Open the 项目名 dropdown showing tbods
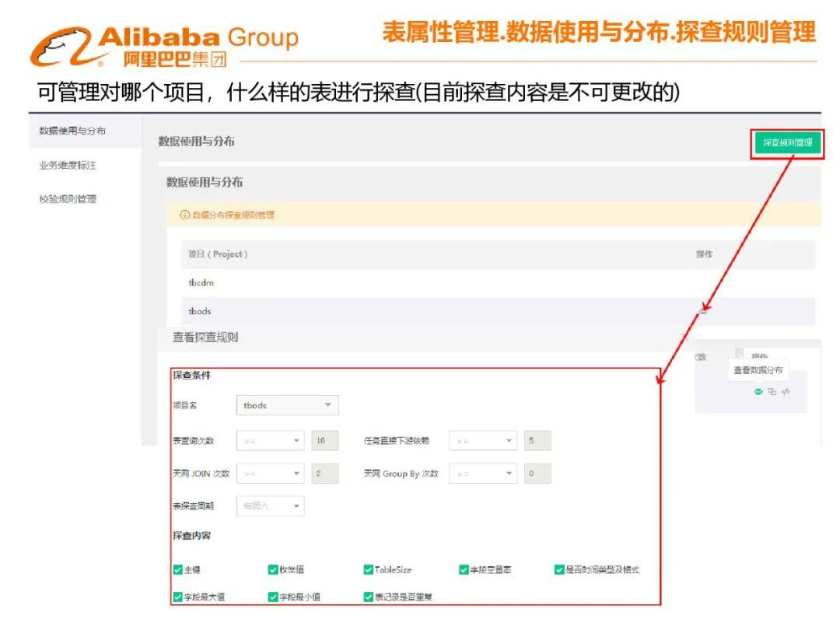840x630 pixels. (287, 405)
